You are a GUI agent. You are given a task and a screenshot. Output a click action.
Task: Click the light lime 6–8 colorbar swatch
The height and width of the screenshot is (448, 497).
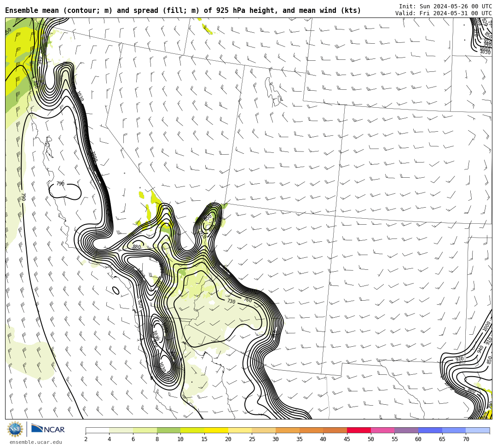click(145, 430)
